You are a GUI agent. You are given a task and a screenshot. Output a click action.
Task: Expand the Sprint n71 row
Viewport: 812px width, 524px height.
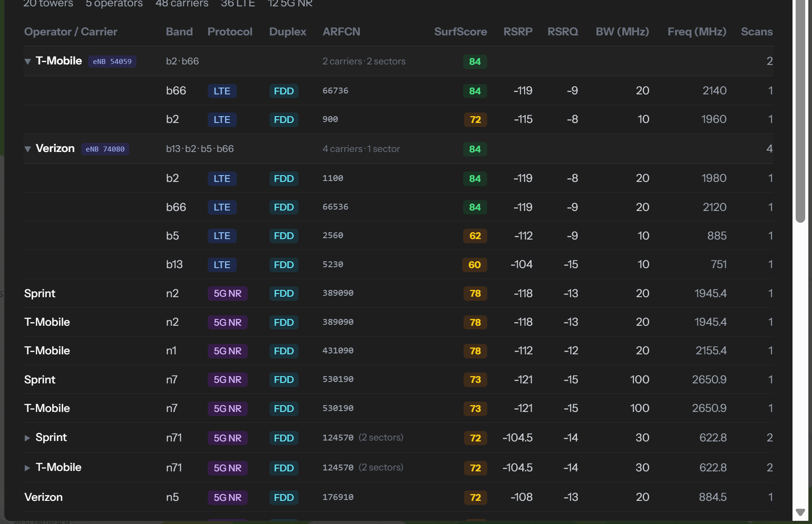pos(27,438)
